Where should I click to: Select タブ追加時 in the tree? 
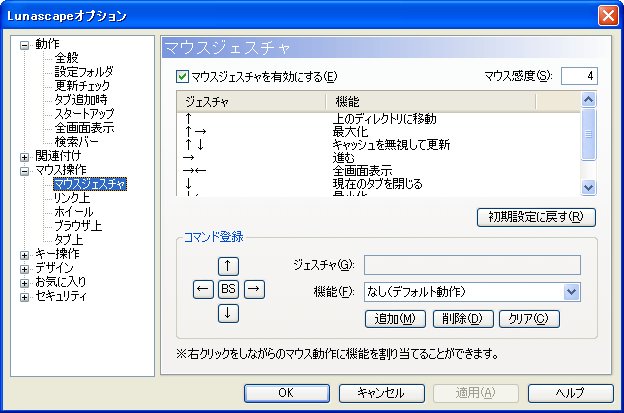pos(81,100)
